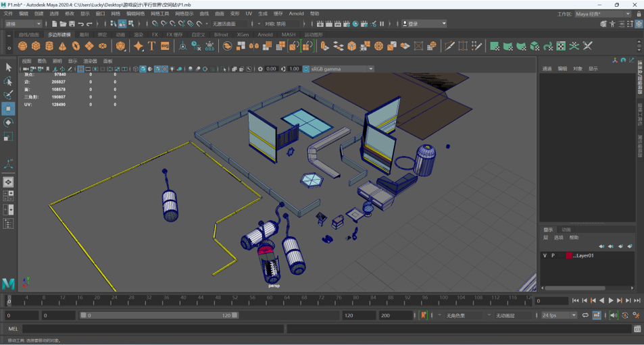Select the polygon Type text tool
Screen dimensions: 644x345
pos(151,46)
